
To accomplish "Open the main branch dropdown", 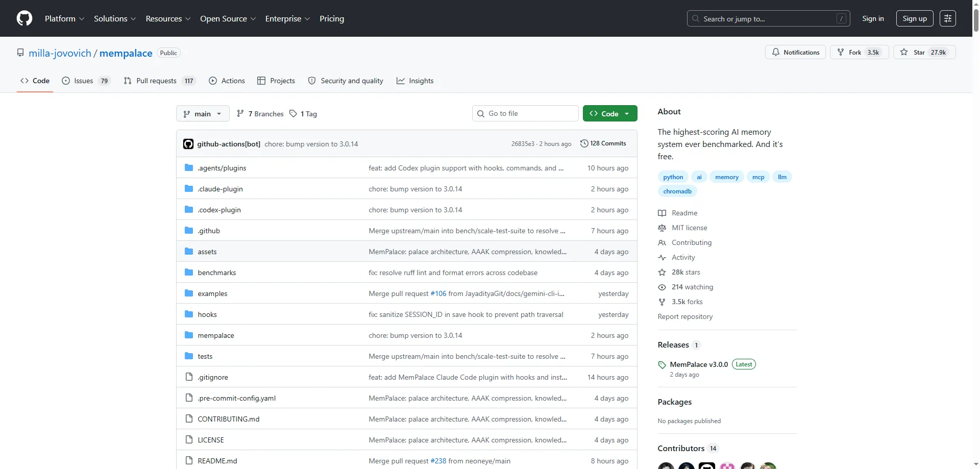I will tap(203, 114).
